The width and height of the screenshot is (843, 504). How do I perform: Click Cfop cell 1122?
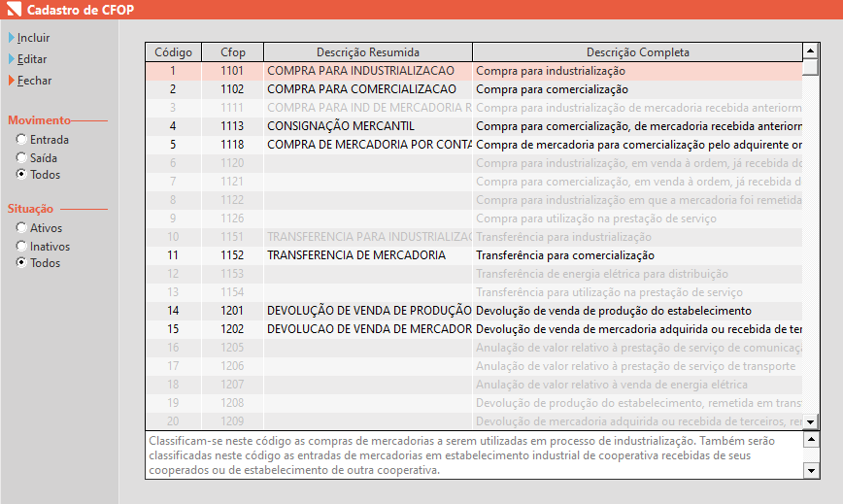(232, 200)
